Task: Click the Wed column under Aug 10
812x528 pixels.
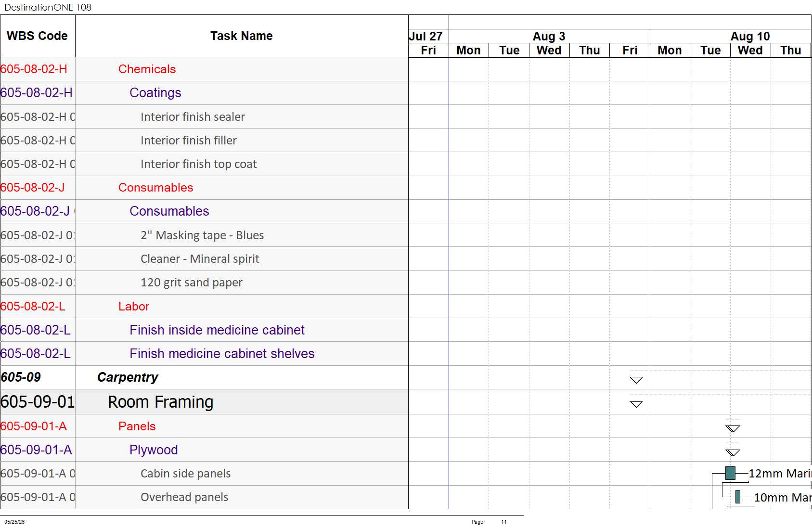Action: tap(750, 51)
